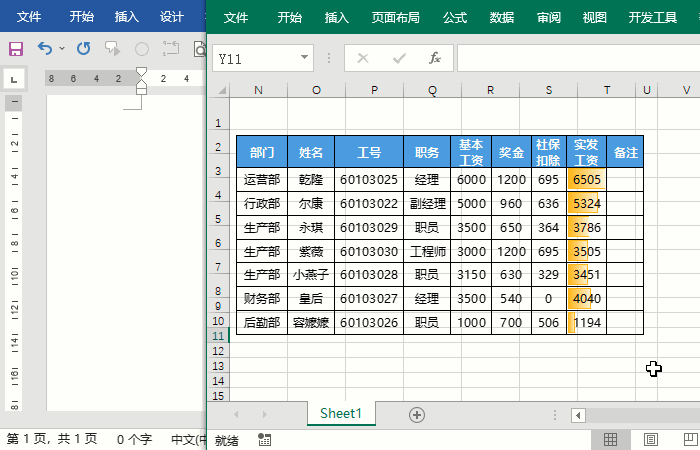Image resolution: width=700 pixels, height=450 pixels.
Task: Open the 文件 menu in Excel
Action: click(236, 17)
